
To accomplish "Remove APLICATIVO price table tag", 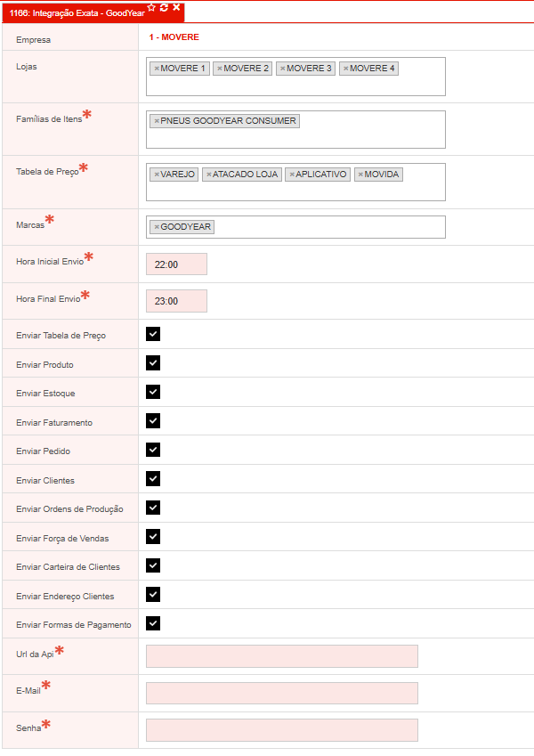I will tap(292, 175).
